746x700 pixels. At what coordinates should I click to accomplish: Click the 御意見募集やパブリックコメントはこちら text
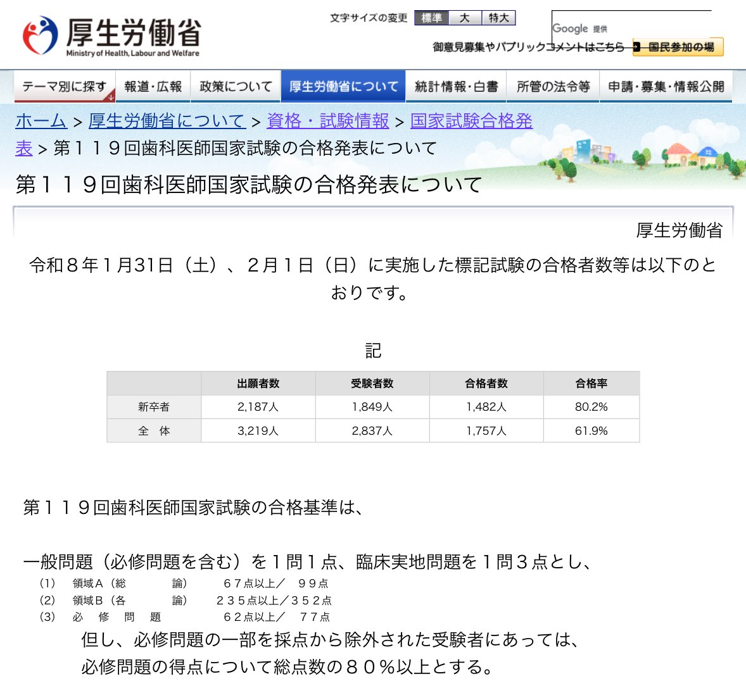(x=528, y=47)
